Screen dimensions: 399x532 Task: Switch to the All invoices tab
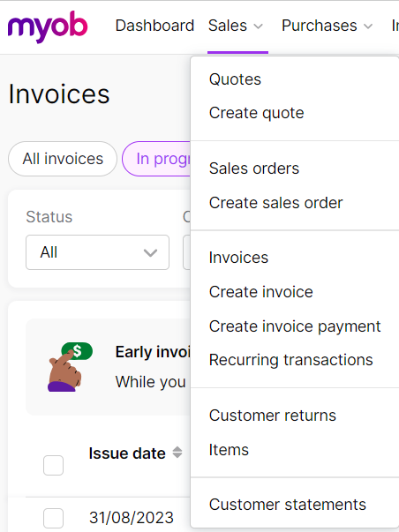point(63,159)
